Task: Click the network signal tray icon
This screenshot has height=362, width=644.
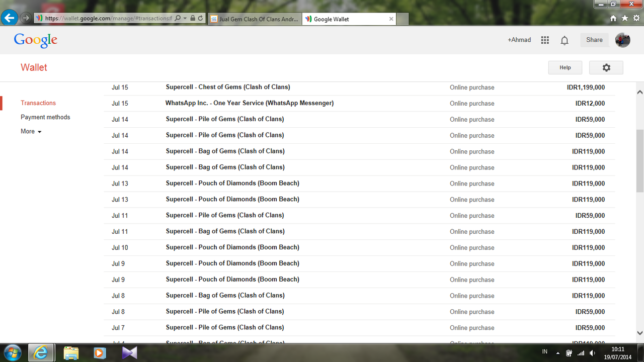Action: [x=581, y=353]
